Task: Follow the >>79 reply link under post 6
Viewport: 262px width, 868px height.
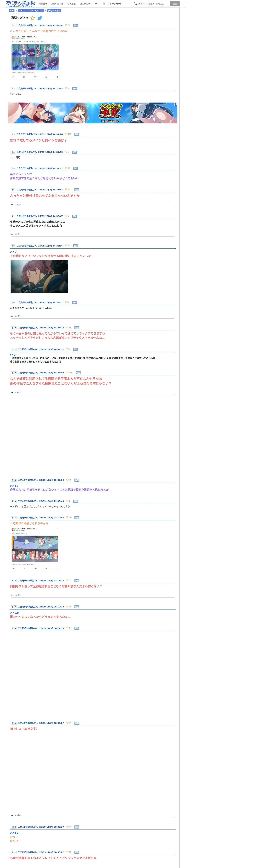Action: coord(17,205)
